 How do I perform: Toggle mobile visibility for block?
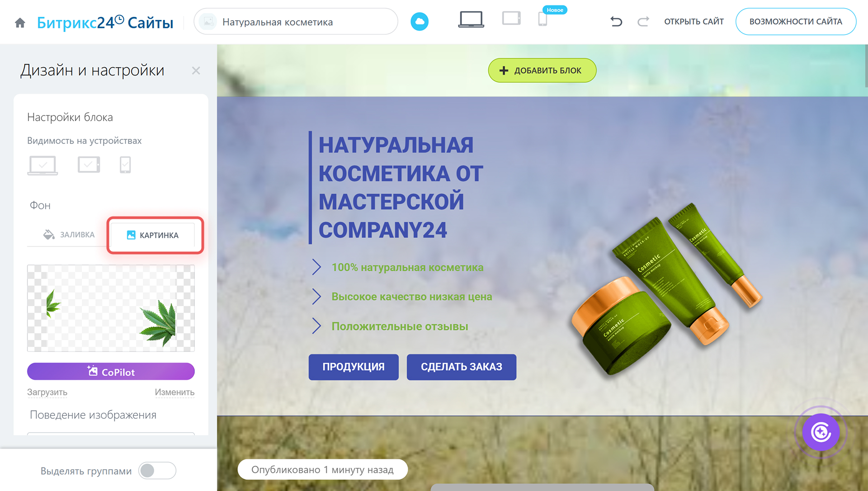[x=125, y=165]
